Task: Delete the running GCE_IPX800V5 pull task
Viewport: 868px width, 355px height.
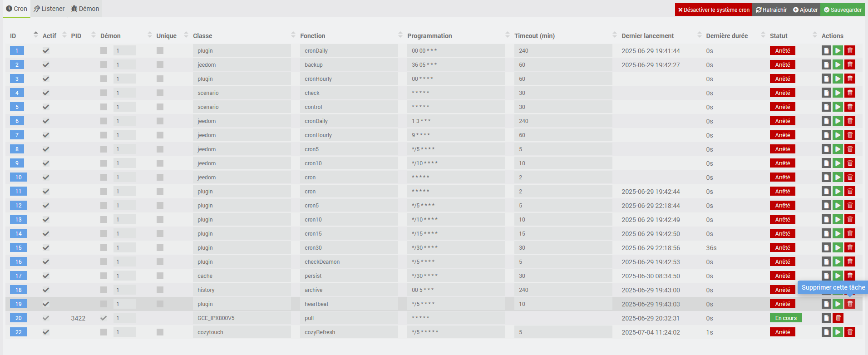Action: pyautogui.click(x=838, y=318)
